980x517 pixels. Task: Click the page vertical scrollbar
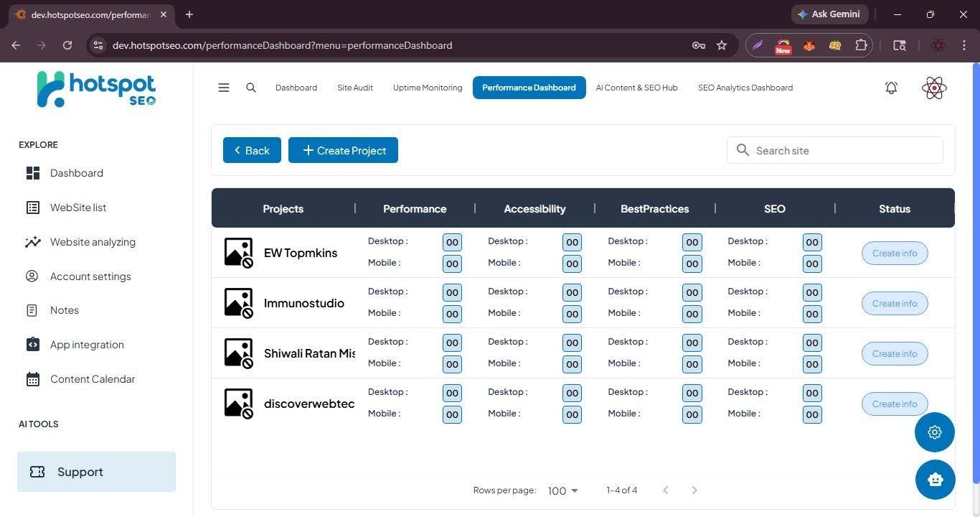click(976, 273)
